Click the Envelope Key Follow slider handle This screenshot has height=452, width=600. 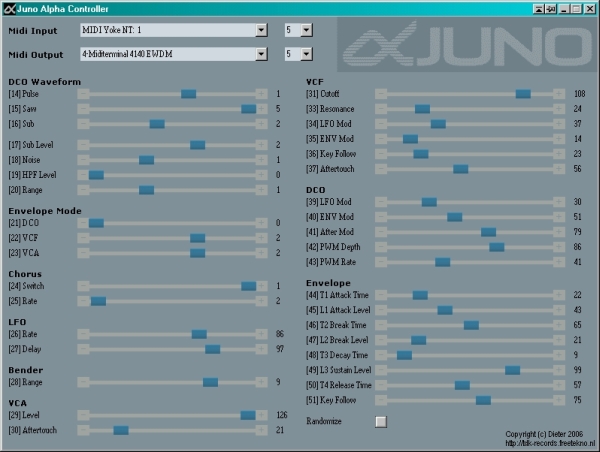[x=483, y=400]
